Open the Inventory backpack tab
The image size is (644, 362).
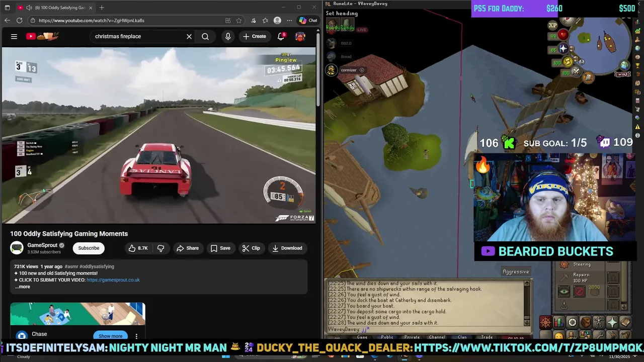586,322
